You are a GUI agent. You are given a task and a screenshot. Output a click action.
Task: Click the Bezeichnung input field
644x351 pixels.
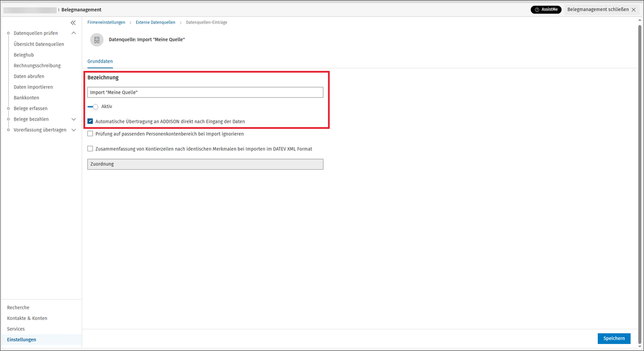point(205,92)
